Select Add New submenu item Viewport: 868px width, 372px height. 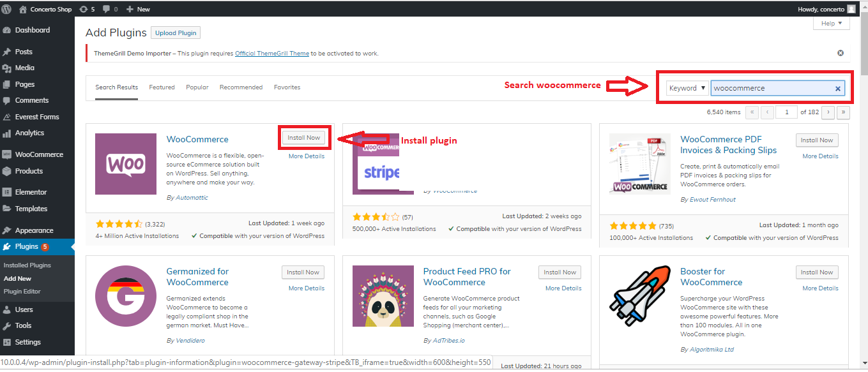(17, 278)
